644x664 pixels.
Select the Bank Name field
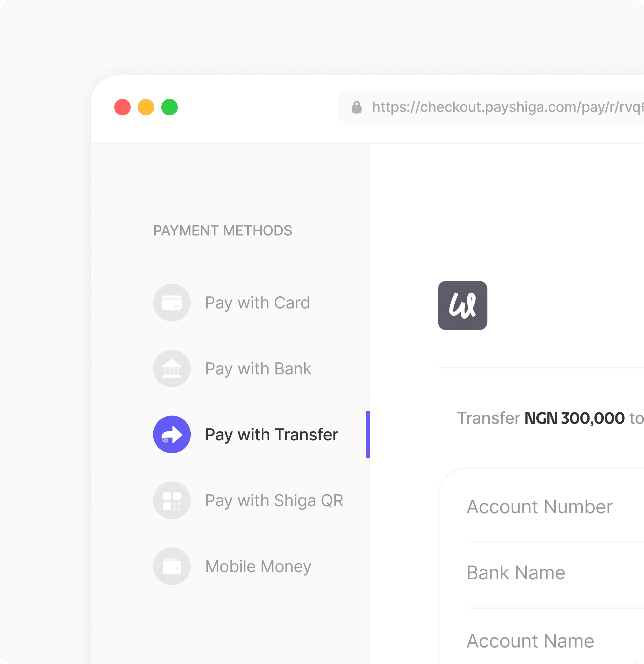coord(516,573)
